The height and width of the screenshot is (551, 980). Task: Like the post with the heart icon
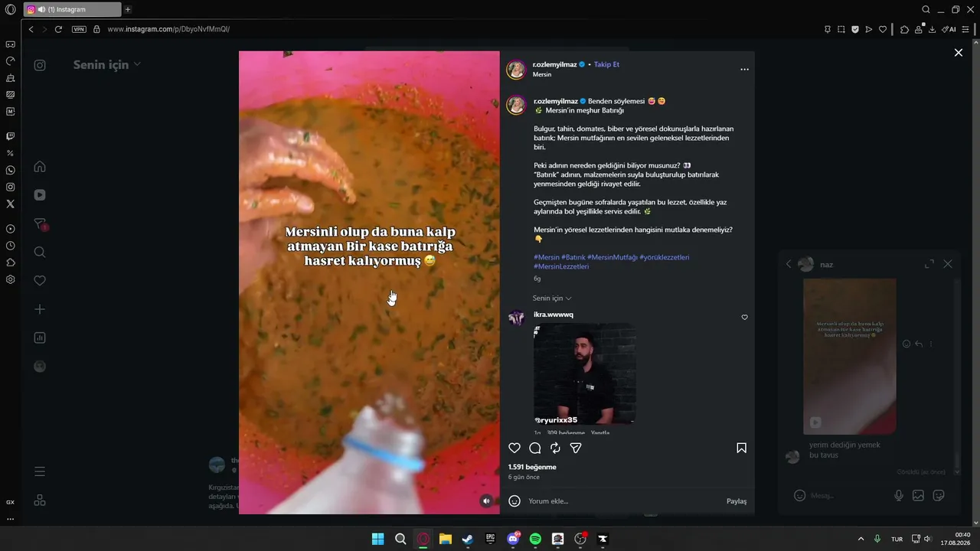point(514,448)
